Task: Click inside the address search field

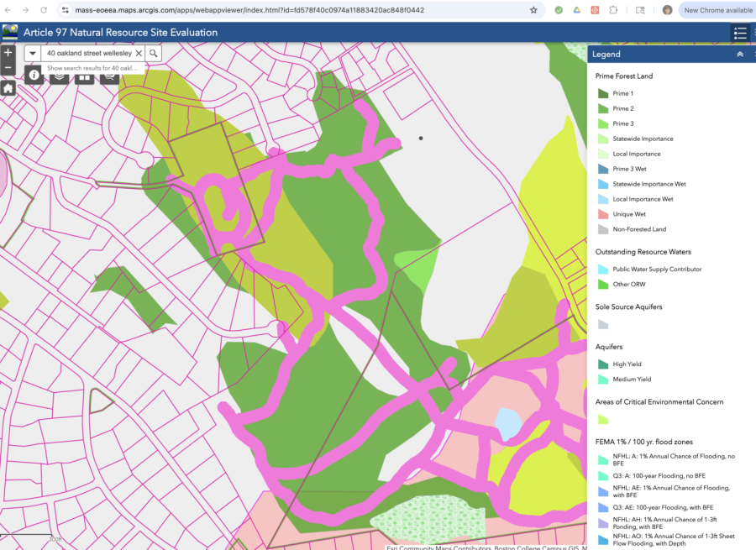Action: click(88, 53)
